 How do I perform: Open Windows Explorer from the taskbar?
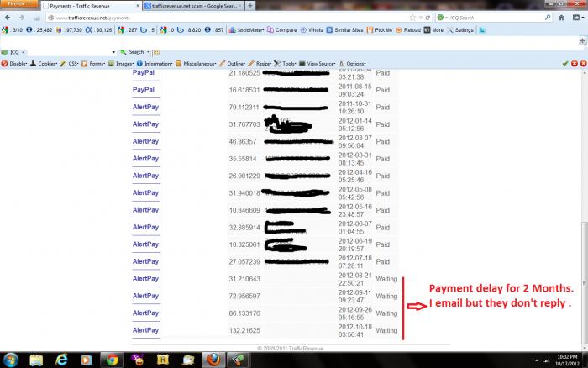(x=36, y=360)
